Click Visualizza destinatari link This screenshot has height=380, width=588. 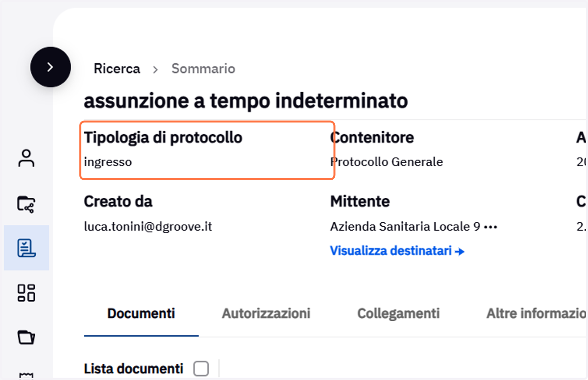coord(397,251)
